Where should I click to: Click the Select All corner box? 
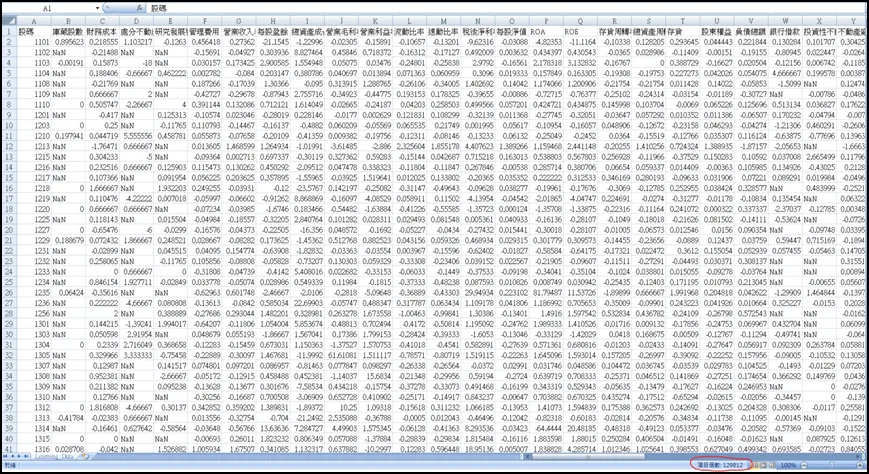(x=7, y=18)
